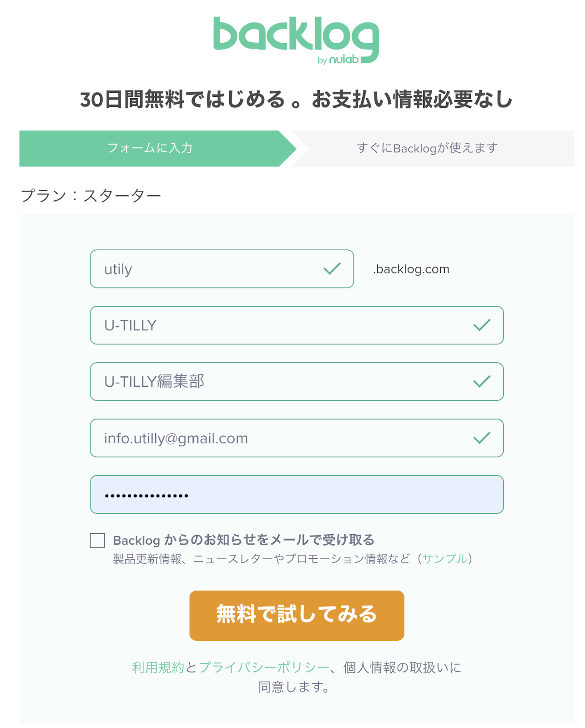Click the checkmark icon in the utily field

click(x=332, y=269)
